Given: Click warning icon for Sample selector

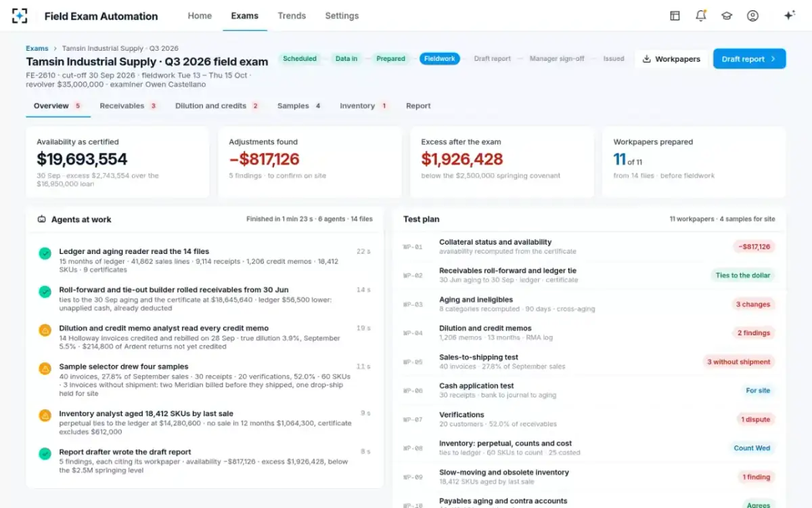Looking at the screenshot, I should click(x=45, y=368).
